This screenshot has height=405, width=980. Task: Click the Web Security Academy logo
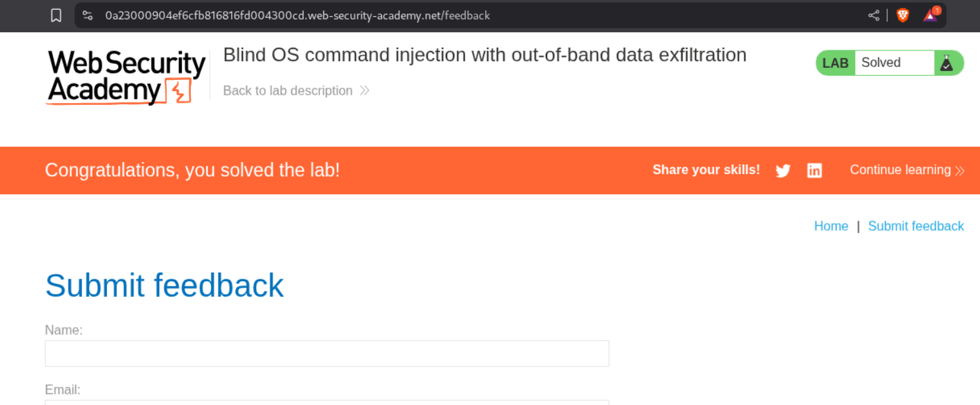(x=126, y=77)
